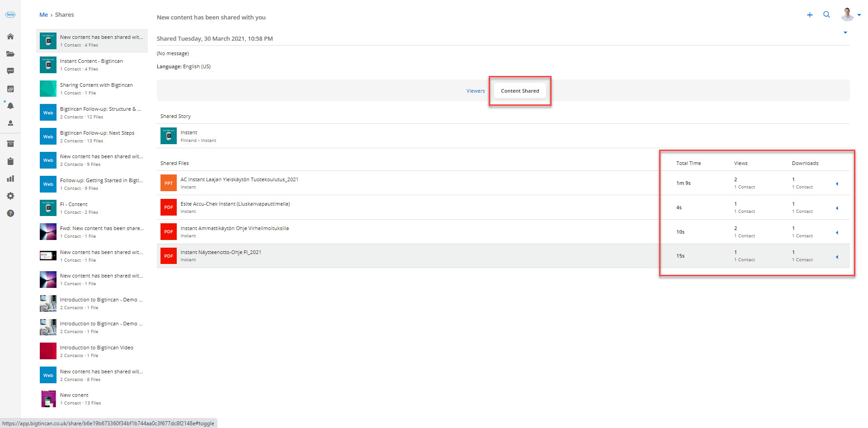Open Instant Näytteenotto-Ohje FI_2021 file

pyautogui.click(x=221, y=252)
